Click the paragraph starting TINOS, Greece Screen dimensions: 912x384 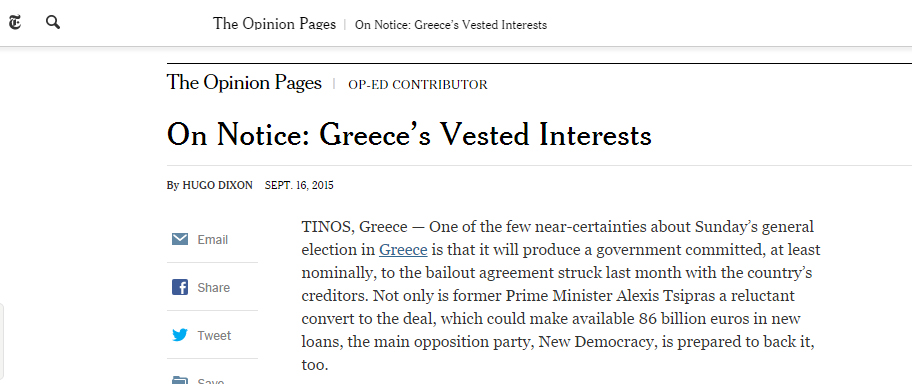[561, 296]
